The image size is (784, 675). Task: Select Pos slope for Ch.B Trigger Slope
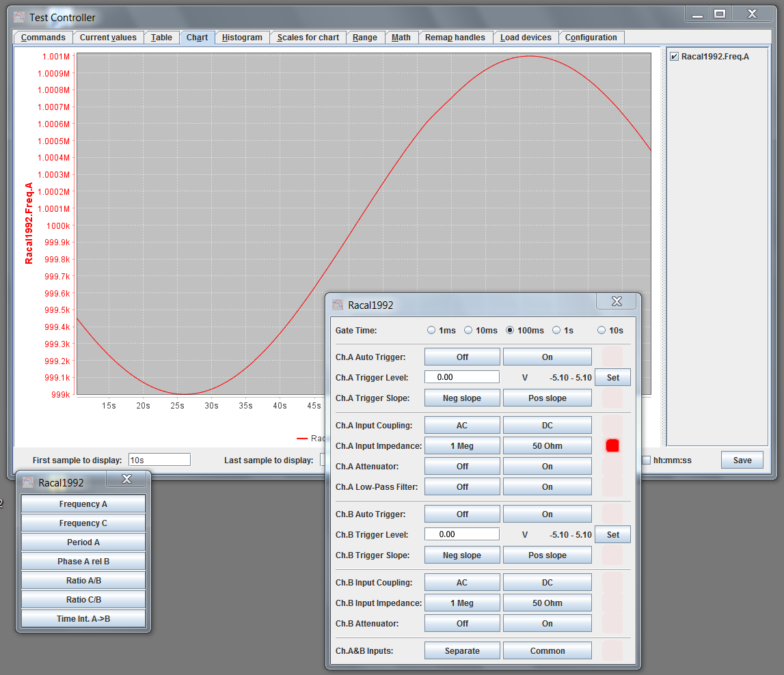click(547, 555)
